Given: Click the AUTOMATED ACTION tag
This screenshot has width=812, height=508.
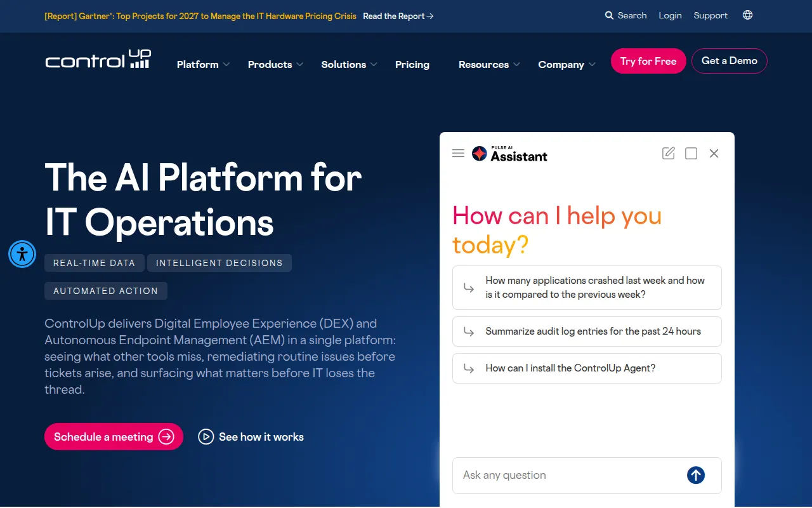Looking at the screenshot, I should pyautogui.click(x=106, y=291).
